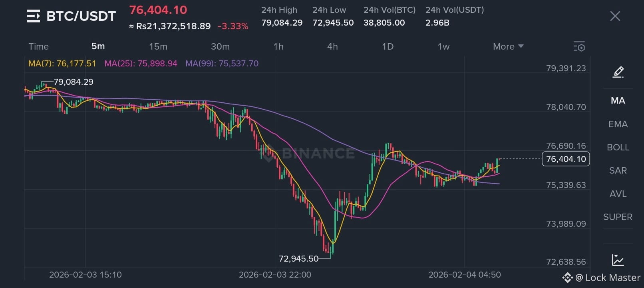644x288 pixels.
Task: Close the full-screen chart view
Action: coord(615,16)
